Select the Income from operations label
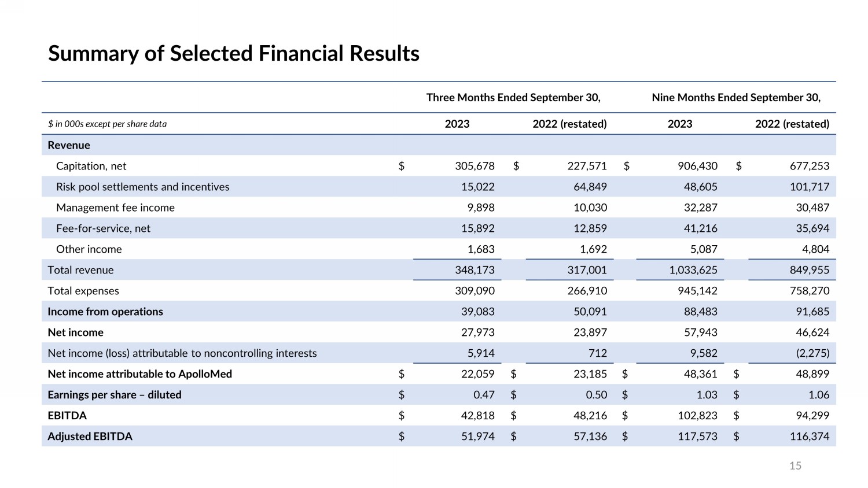 pyautogui.click(x=105, y=312)
